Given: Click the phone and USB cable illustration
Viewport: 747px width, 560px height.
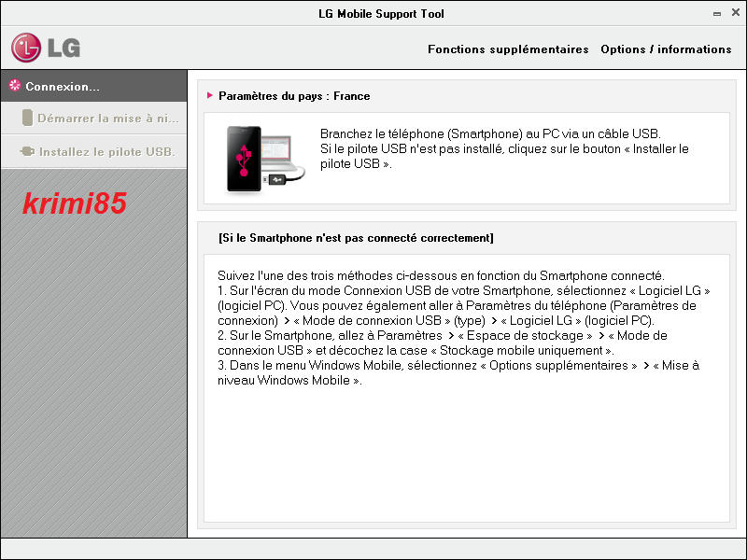Looking at the screenshot, I should point(265,159).
